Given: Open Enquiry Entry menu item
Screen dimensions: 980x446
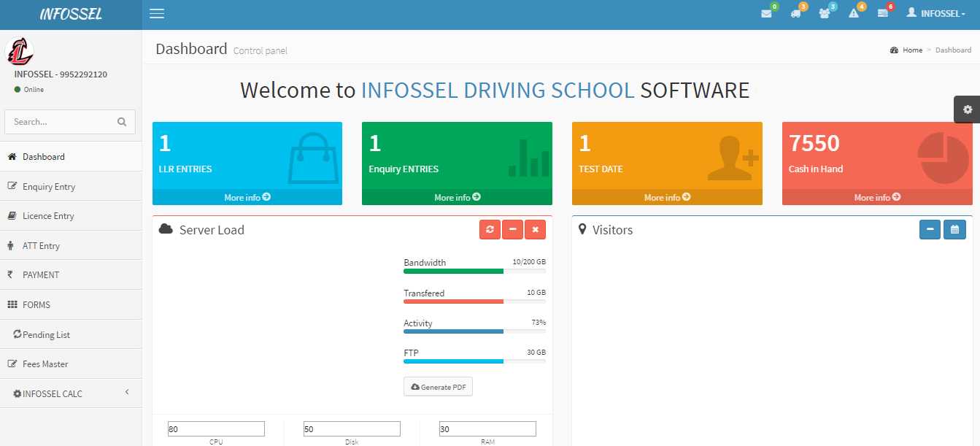Looking at the screenshot, I should tap(71, 186).
